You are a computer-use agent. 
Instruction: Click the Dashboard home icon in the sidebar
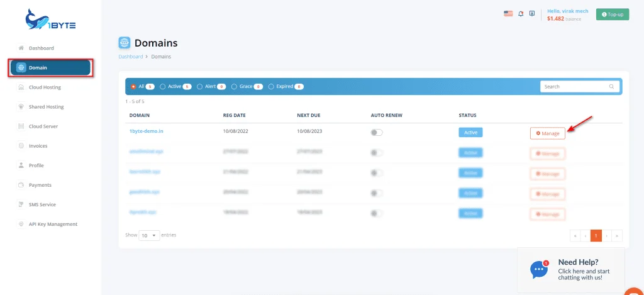tap(21, 48)
